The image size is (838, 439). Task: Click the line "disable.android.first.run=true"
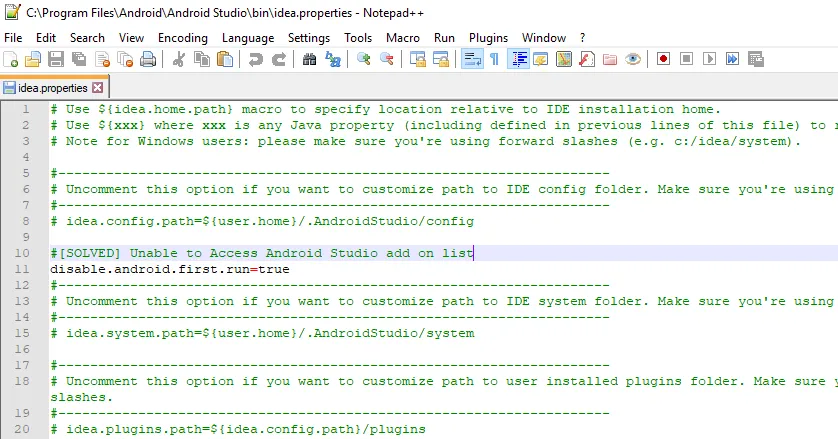(x=170, y=269)
